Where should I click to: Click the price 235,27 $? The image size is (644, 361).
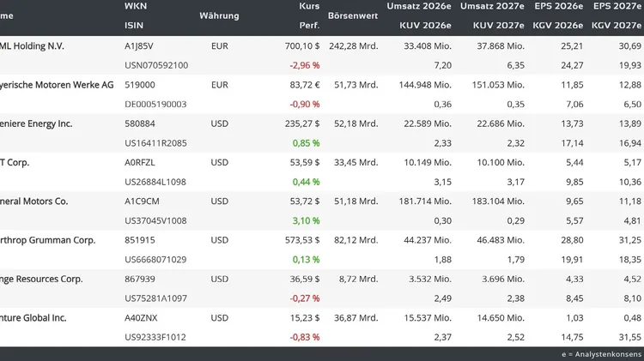[302, 123]
